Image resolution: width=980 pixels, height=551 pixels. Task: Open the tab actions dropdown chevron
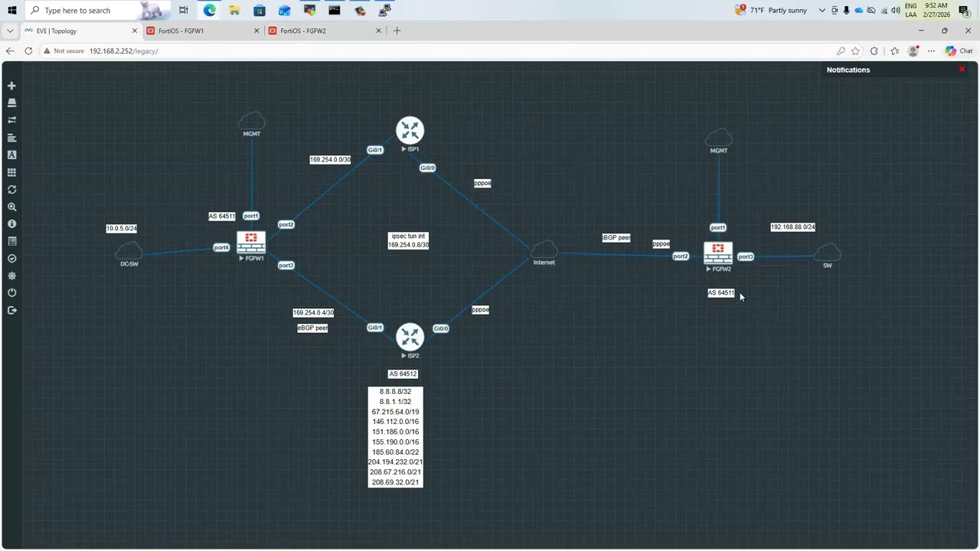(x=10, y=31)
